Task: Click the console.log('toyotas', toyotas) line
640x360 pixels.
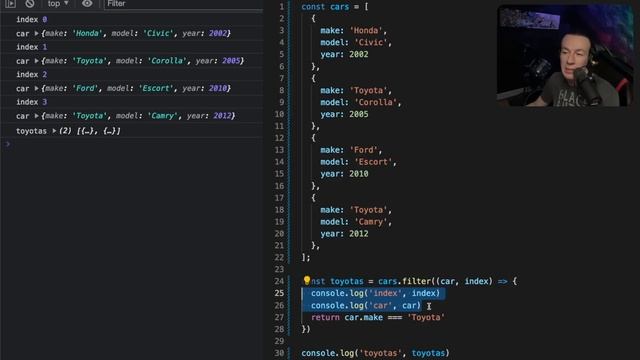Action: coord(375,353)
